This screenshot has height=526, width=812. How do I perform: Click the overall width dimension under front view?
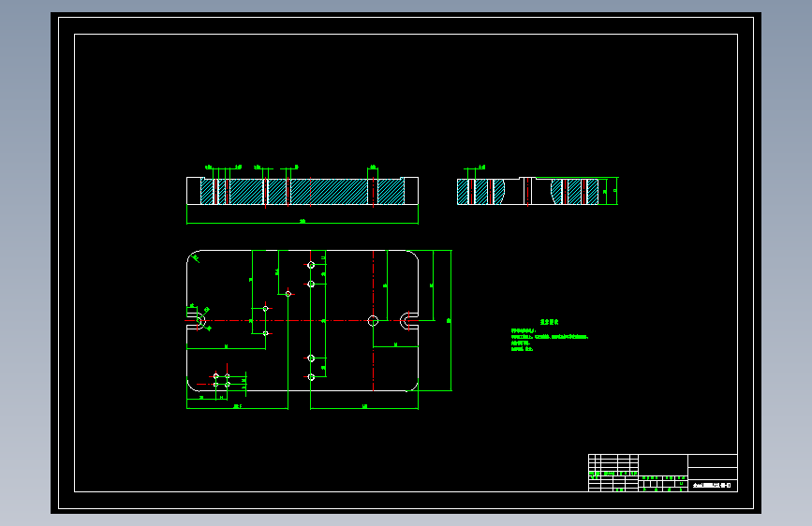click(303, 222)
